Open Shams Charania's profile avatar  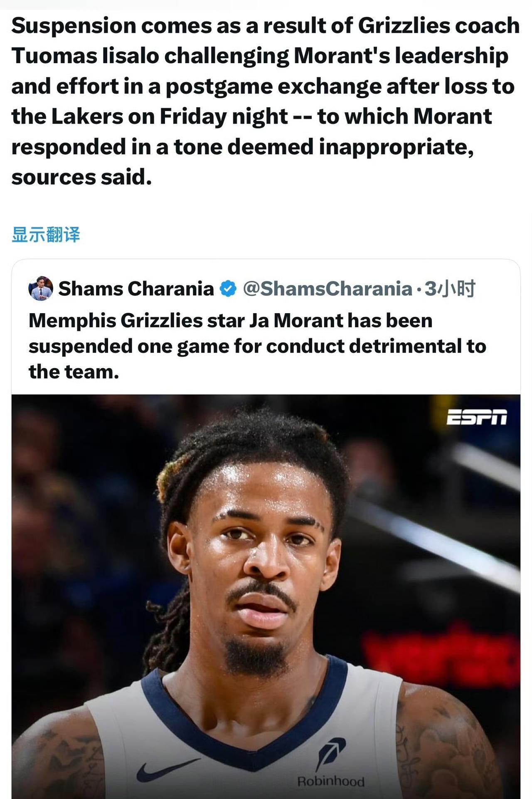tap(40, 288)
